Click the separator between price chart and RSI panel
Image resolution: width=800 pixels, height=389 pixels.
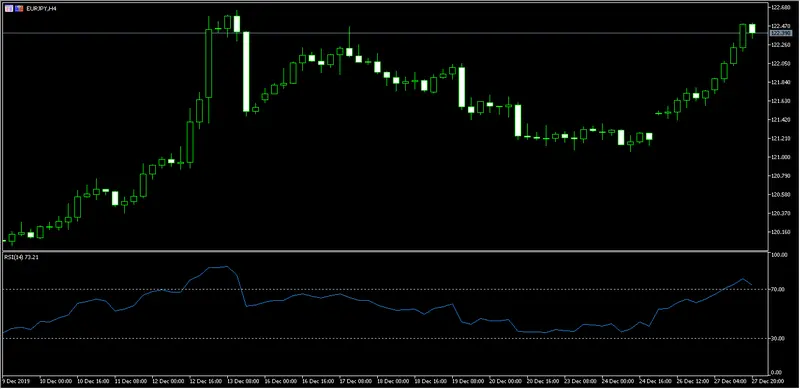pyautogui.click(x=385, y=251)
